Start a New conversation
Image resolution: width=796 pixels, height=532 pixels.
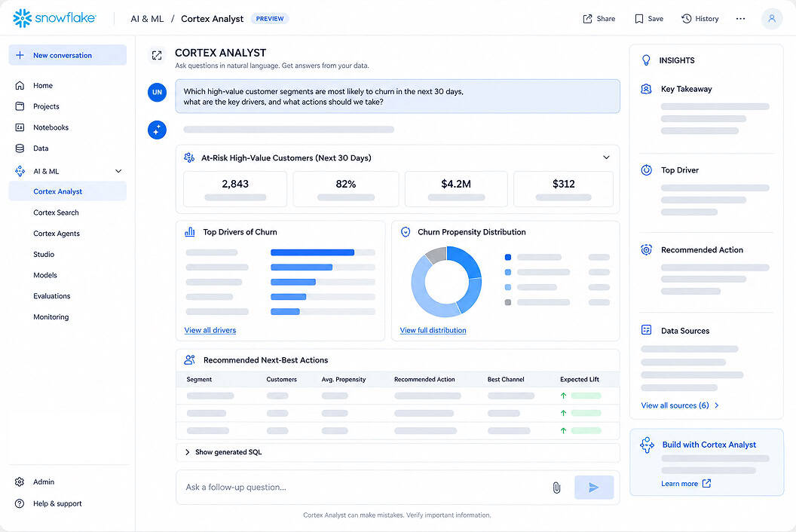(x=68, y=55)
